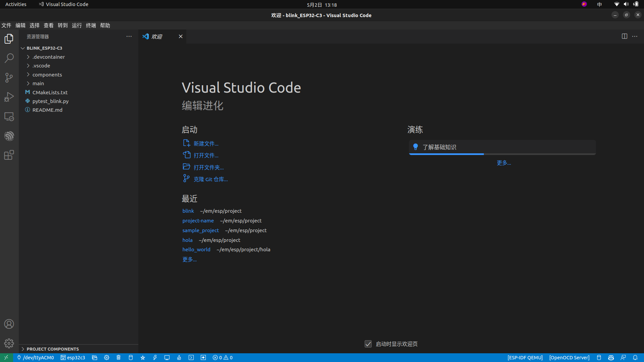Open README.md file
This screenshot has height=362, width=644.
point(79,110)
